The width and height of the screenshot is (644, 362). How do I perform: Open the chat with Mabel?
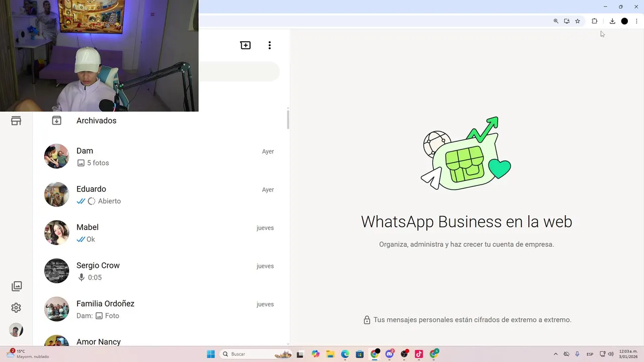[161, 233]
